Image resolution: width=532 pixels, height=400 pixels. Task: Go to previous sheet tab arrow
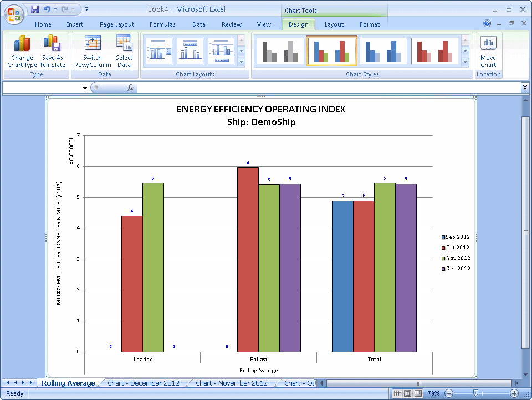pos(16,383)
